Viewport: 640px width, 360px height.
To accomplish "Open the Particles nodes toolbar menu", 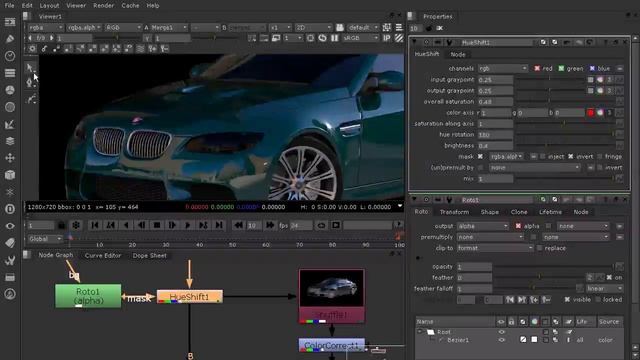I will pos(10,192).
